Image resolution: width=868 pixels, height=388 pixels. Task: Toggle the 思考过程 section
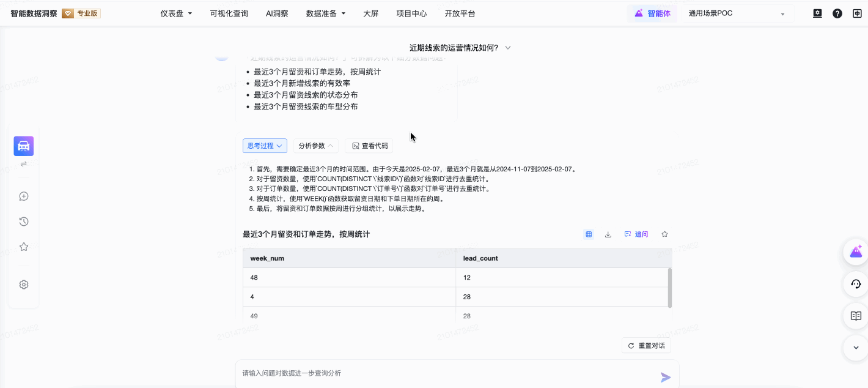(265, 146)
